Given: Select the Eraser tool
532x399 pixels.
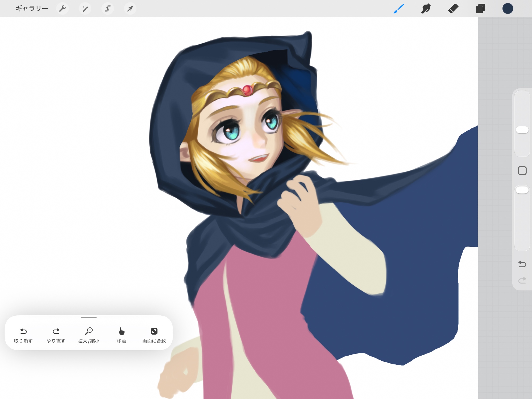Looking at the screenshot, I should [453, 9].
